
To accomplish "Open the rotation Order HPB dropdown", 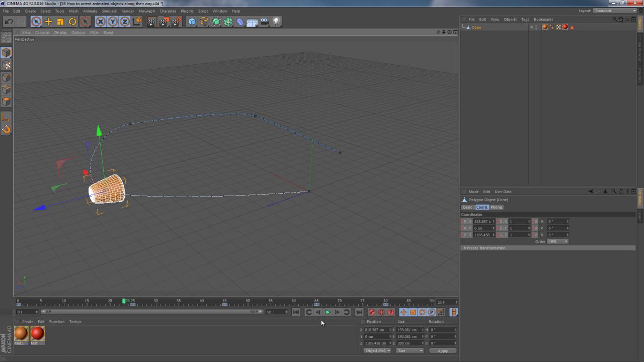I will [558, 241].
